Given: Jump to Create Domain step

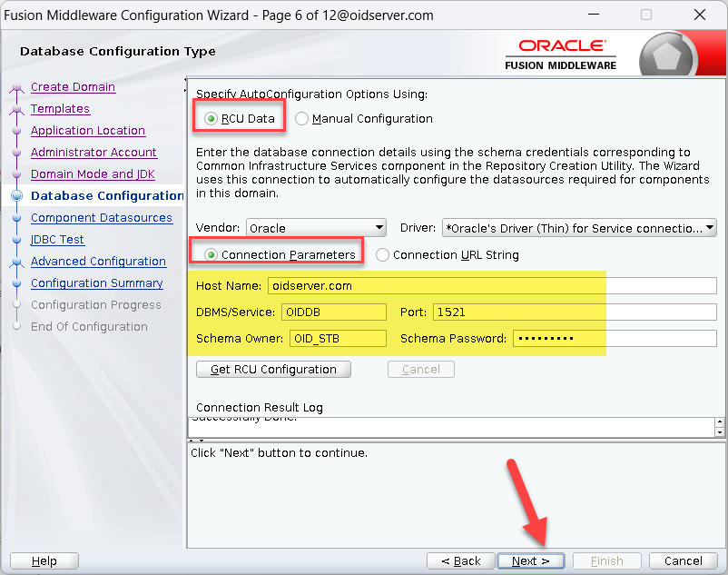Looking at the screenshot, I should point(73,87).
